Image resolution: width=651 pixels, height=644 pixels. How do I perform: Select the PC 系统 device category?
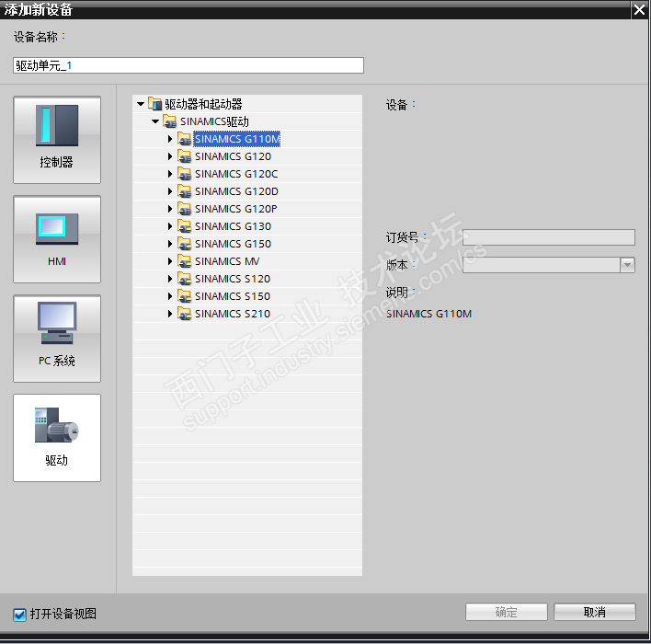[x=57, y=339]
